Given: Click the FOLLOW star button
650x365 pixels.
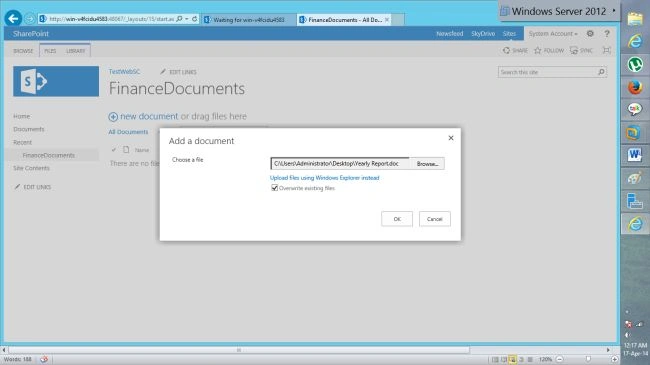Looking at the screenshot, I should (x=549, y=51).
